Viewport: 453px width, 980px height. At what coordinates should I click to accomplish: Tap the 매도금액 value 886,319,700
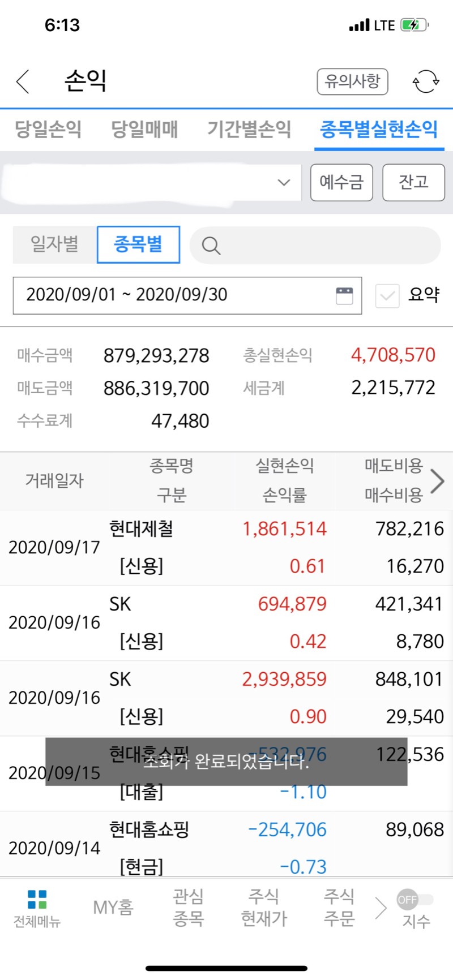[x=156, y=389]
